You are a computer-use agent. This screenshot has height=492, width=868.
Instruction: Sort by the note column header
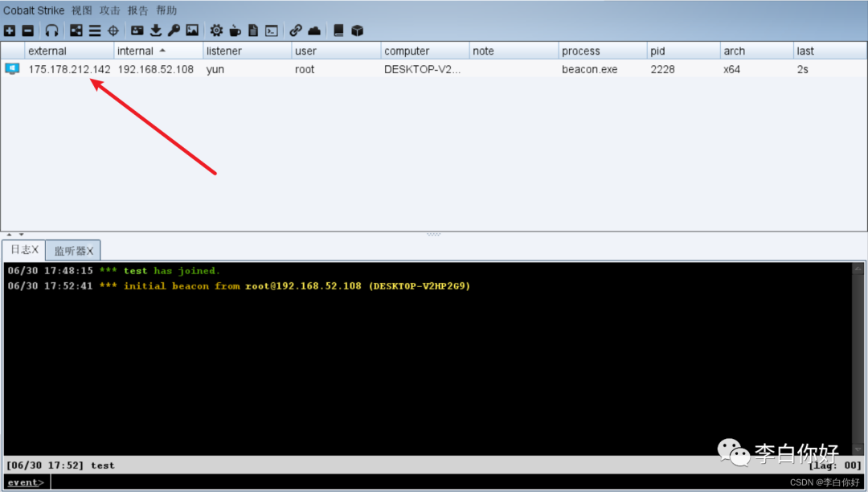[514, 51]
